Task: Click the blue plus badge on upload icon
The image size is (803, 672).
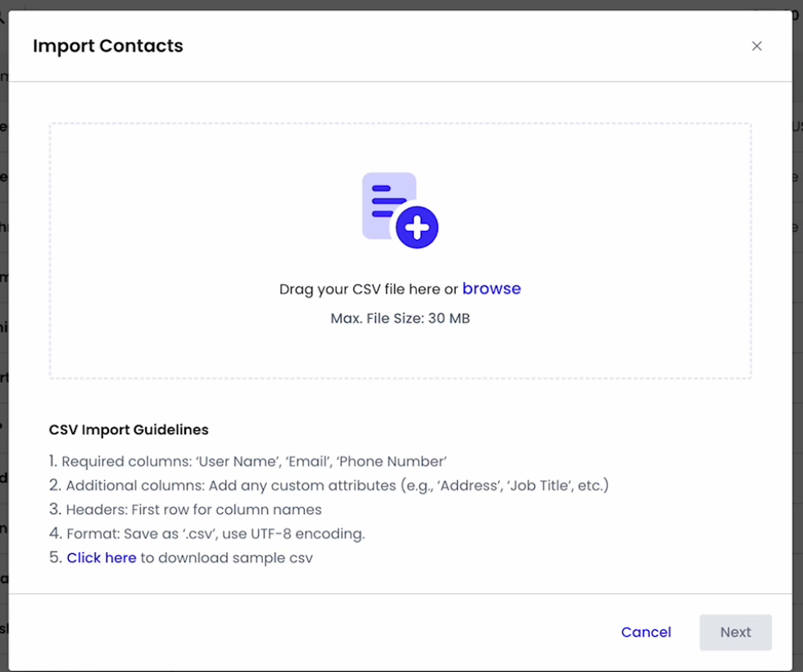Action: 417,227
